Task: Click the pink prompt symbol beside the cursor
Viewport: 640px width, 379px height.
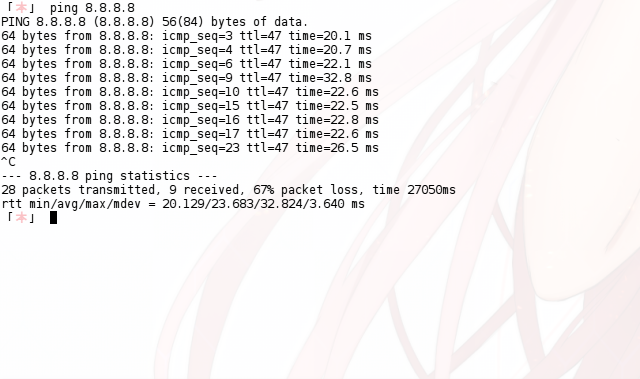Action: [x=21, y=218]
